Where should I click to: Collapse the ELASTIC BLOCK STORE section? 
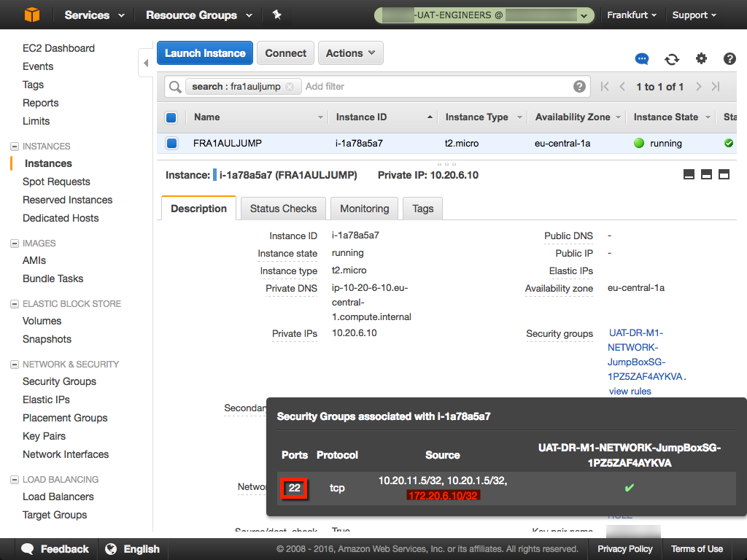(x=15, y=304)
